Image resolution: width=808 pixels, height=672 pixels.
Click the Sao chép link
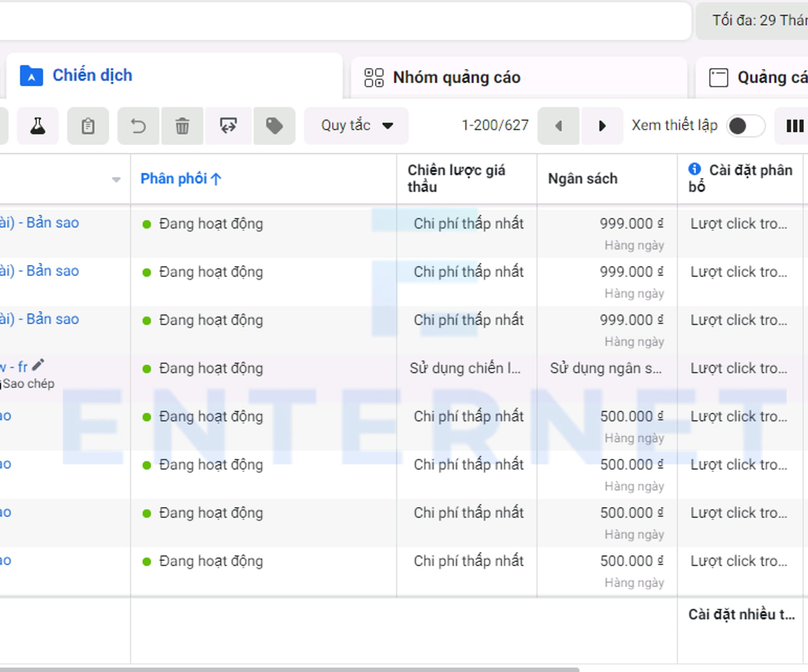(x=28, y=384)
